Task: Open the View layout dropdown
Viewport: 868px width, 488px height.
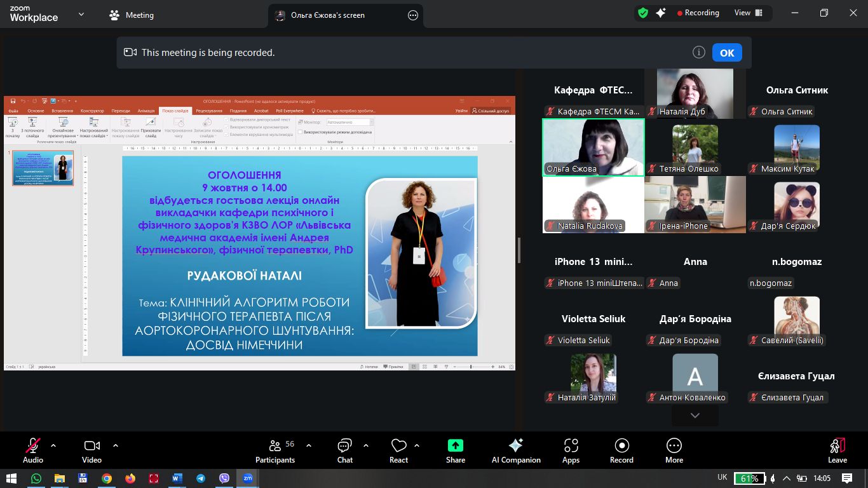Action: [x=747, y=13]
